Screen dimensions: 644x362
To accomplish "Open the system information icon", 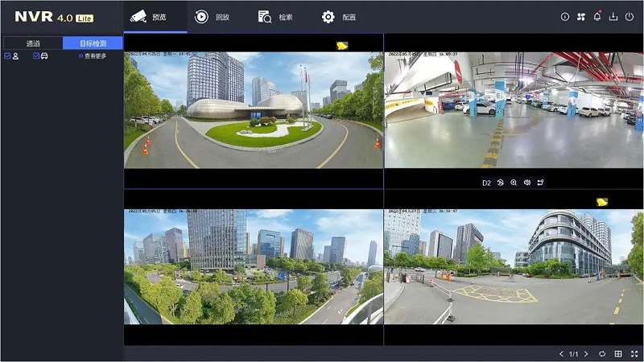I will 564,17.
